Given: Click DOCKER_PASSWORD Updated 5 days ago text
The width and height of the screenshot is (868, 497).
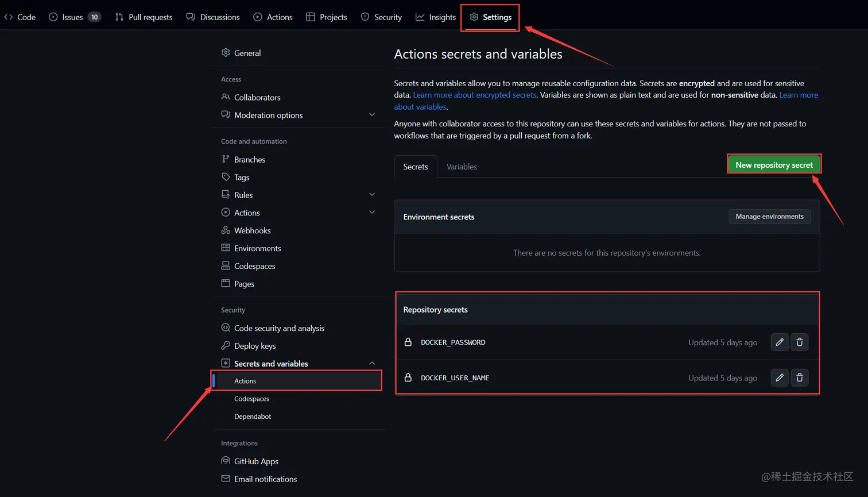Looking at the screenshot, I should [x=723, y=342].
